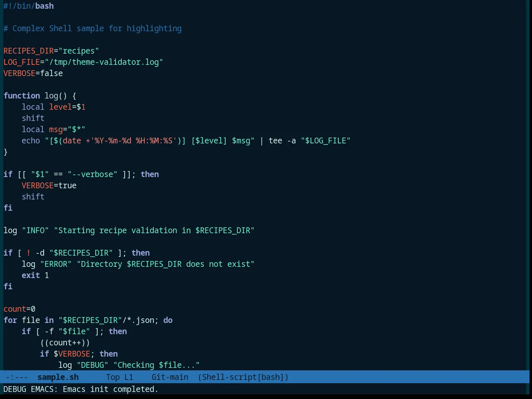Screen dimensions: 532x399
Task: Click the 'local msg' declaration
Action: click(x=54, y=129)
